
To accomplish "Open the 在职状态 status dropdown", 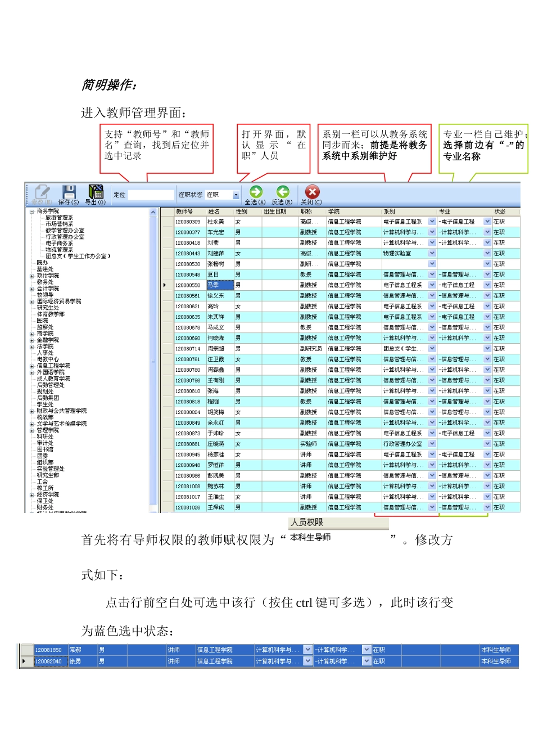I will pos(236,195).
